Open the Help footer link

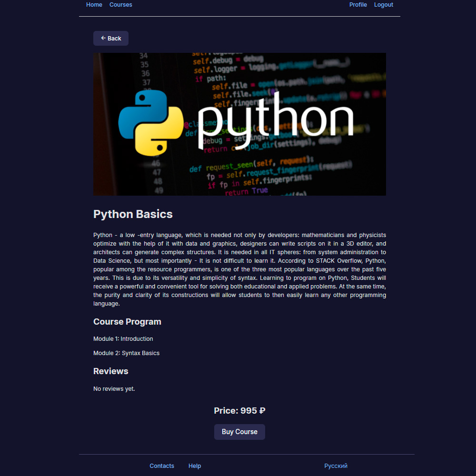tap(195, 466)
